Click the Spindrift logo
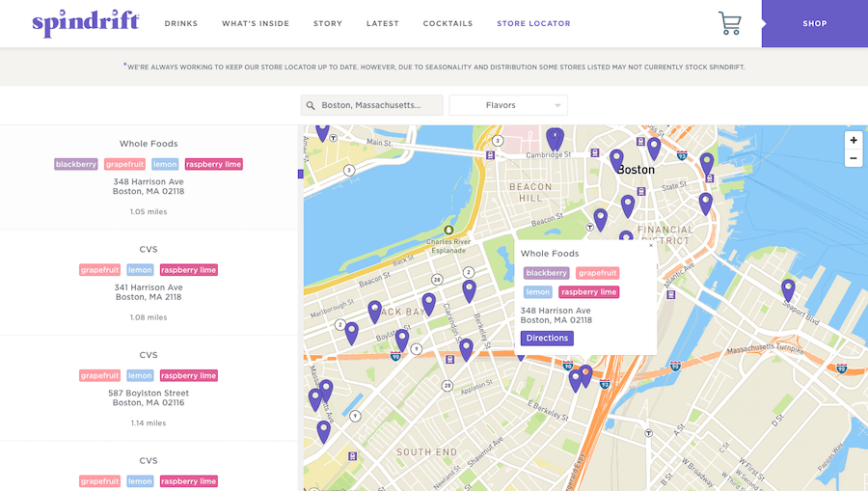This screenshot has height=491, width=868. coord(85,23)
